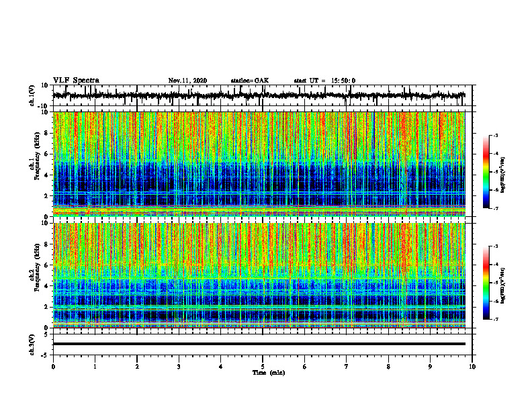Viewport: 532px width, 411px height.
Task: Click the "6" kHz tick label on the ch.1 frequency axis
Action: point(47,154)
